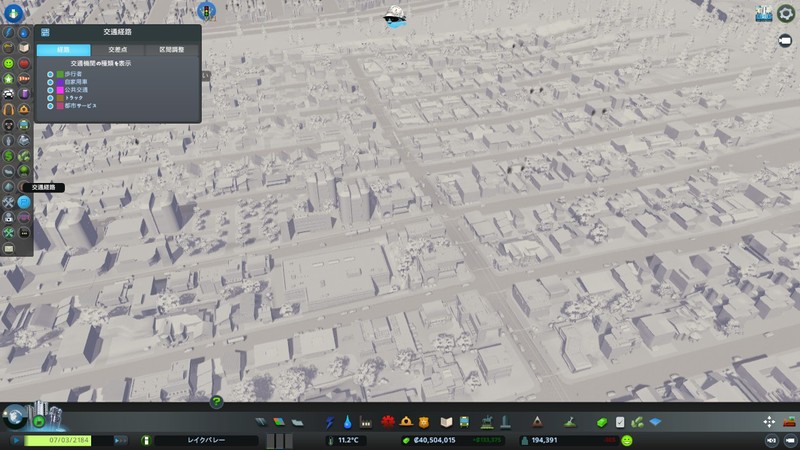
Task: Switch to the 交差点 tab
Action: pyautogui.click(x=118, y=49)
